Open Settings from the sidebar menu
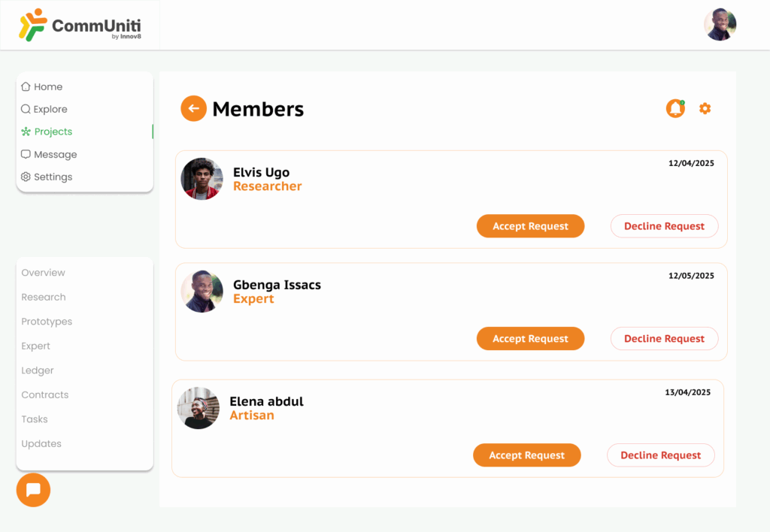 point(53,177)
